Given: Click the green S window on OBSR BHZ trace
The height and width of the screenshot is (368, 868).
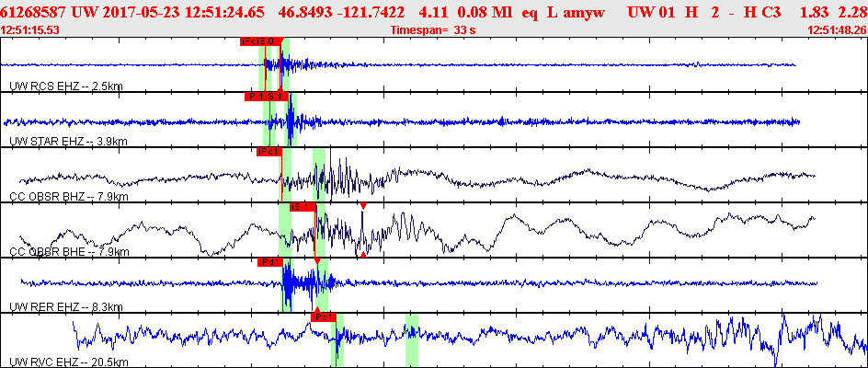Looking at the screenshot, I should (x=319, y=175).
